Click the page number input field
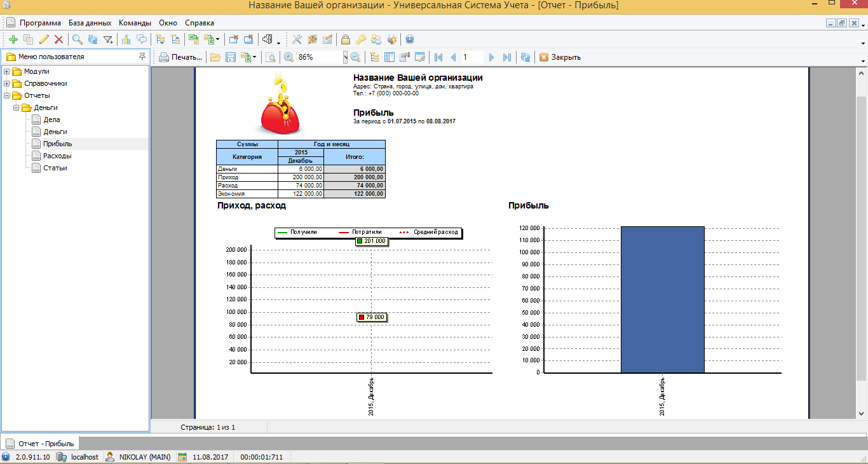Screen dimensions: 868x464 (x=473, y=57)
